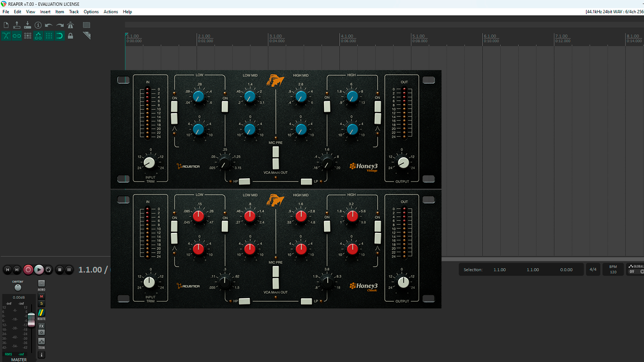
Task: Click the Stop transport button
Action: pyautogui.click(x=59, y=270)
